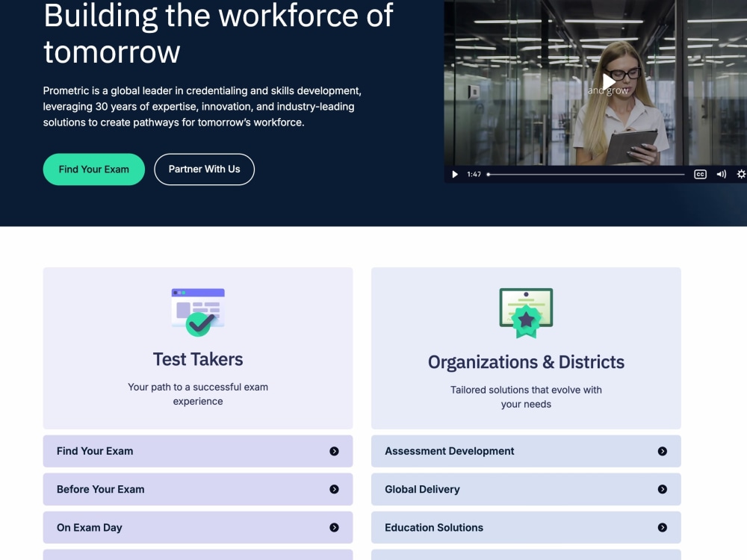Screen dimensions: 747x560
Task: Click the Test Takers checkmark browser icon
Action: point(198,312)
